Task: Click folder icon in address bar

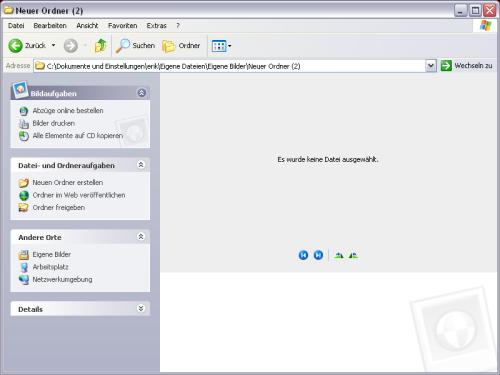Action: coord(40,66)
